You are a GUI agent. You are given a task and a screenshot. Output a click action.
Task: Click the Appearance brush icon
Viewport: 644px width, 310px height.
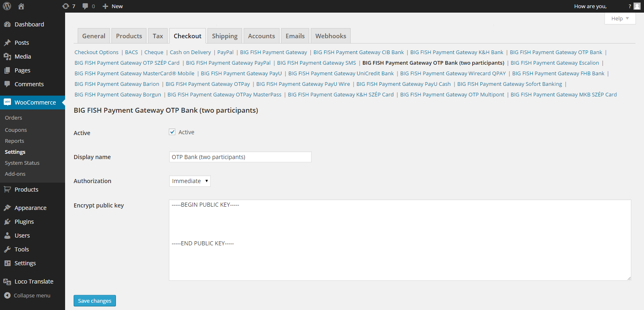pos(7,208)
